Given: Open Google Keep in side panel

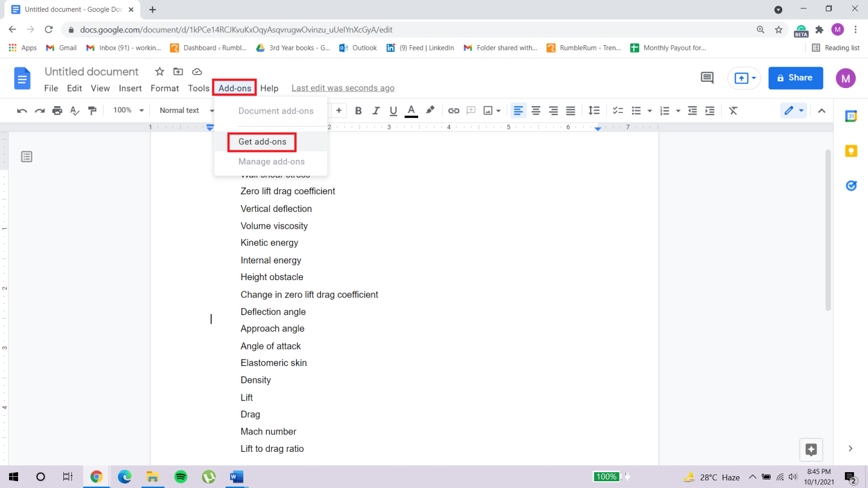Looking at the screenshot, I should click(851, 151).
